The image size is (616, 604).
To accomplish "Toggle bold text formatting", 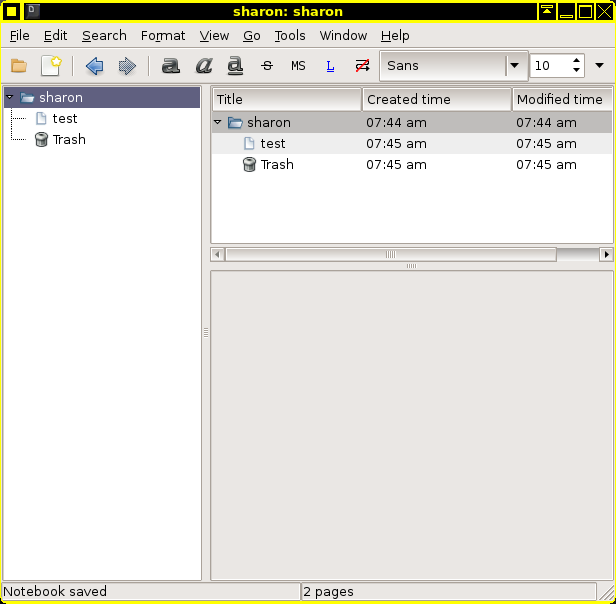I will [171, 66].
